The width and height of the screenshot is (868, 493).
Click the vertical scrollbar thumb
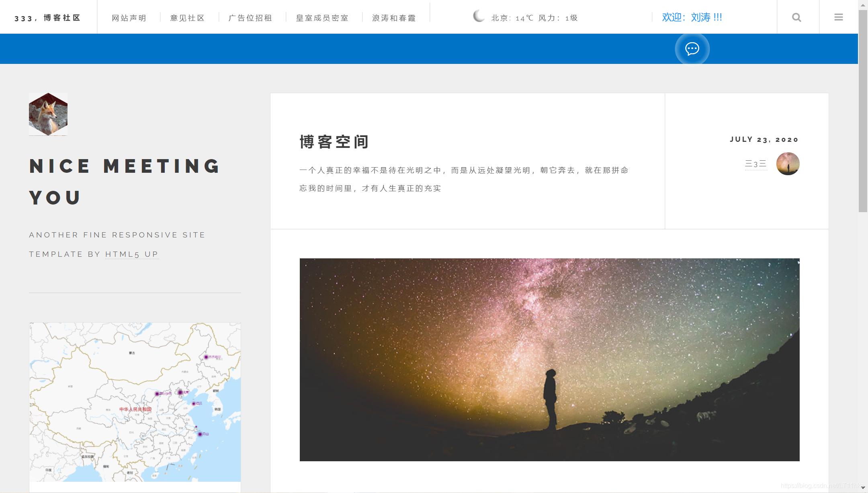863,110
